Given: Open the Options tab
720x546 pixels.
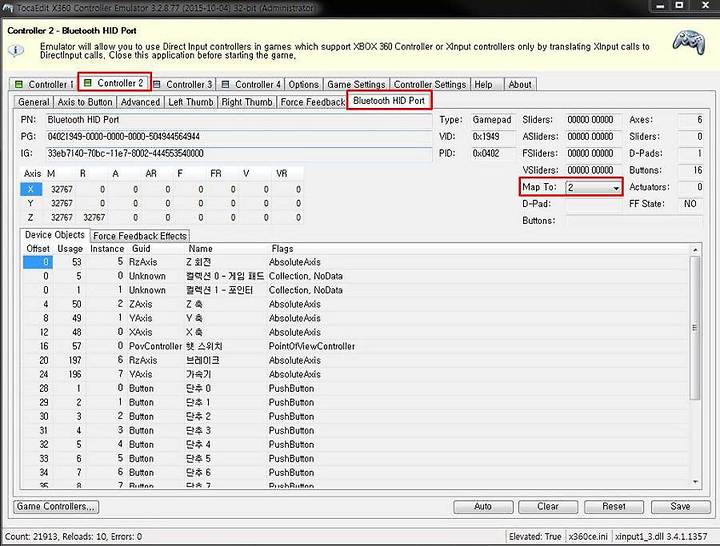Looking at the screenshot, I should point(304,84).
